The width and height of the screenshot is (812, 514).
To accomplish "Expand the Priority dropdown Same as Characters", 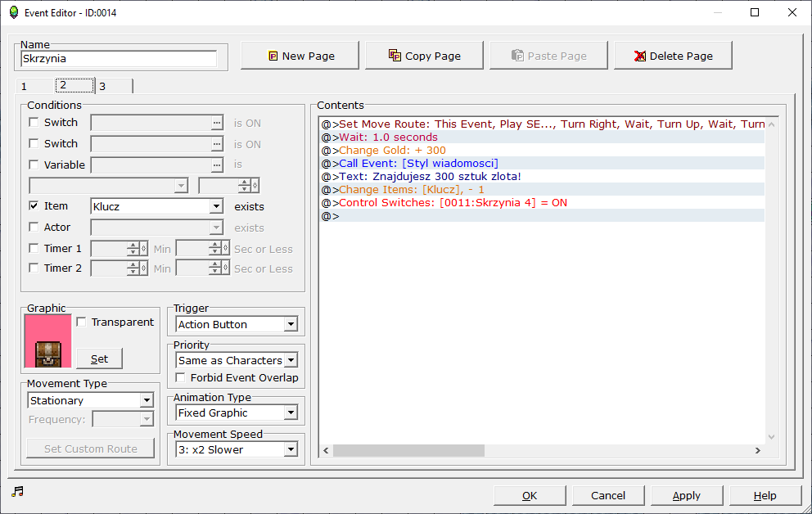I will click(290, 360).
